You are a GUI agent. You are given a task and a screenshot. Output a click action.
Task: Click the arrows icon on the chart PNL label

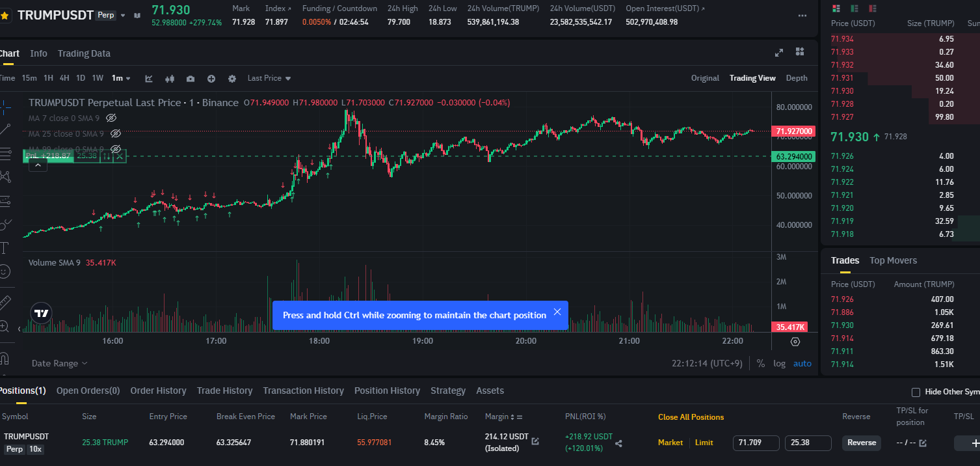(x=107, y=156)
